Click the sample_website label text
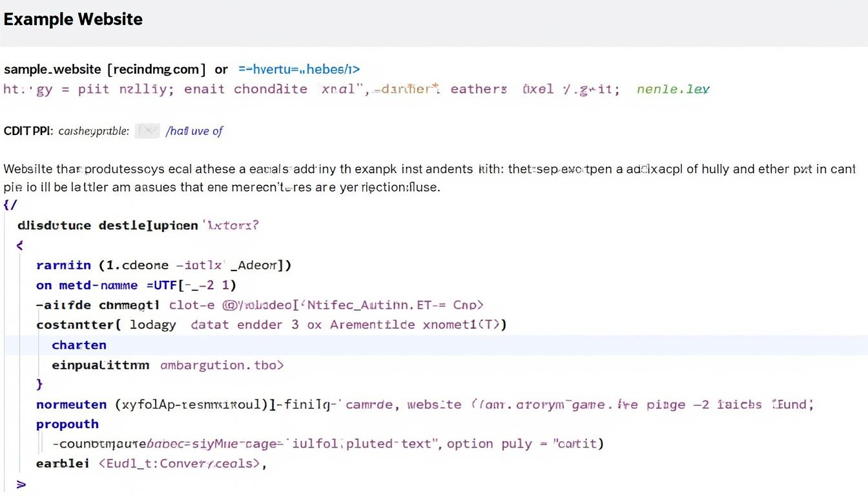Screen dimensions: 868x496 [x=52, y=69]
